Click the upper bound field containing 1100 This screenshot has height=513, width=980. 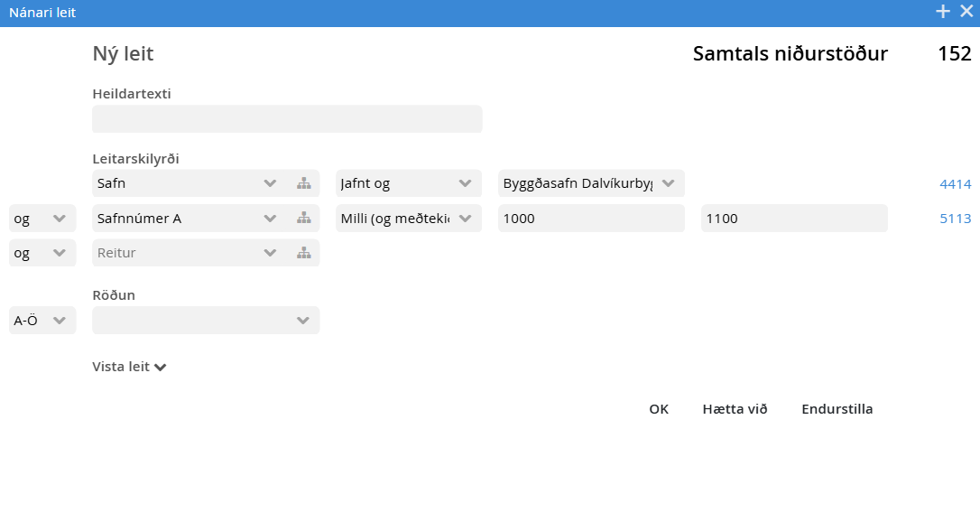[794, 219]
